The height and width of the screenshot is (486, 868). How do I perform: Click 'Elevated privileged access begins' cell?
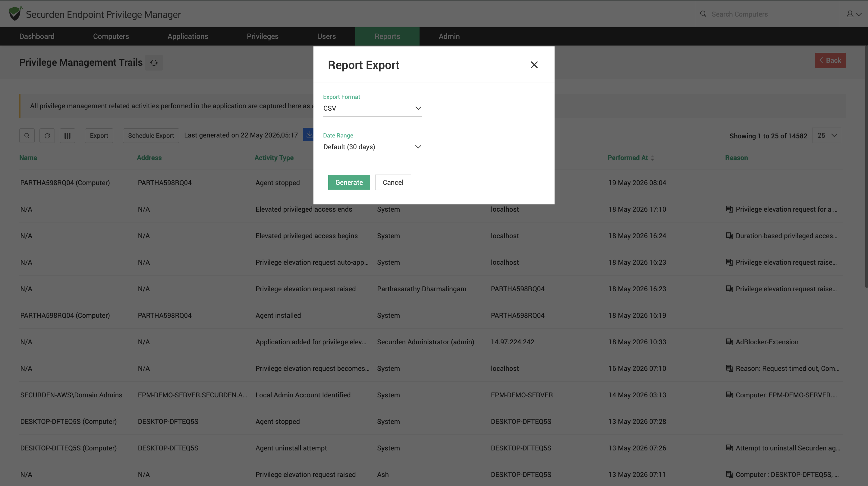click(x=306, y=235)
